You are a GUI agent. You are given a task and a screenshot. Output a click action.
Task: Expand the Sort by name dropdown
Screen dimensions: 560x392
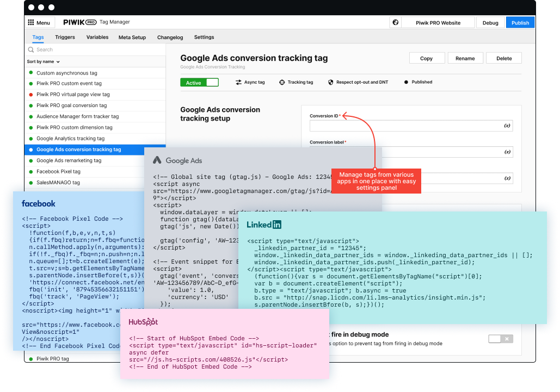[43, 62]
